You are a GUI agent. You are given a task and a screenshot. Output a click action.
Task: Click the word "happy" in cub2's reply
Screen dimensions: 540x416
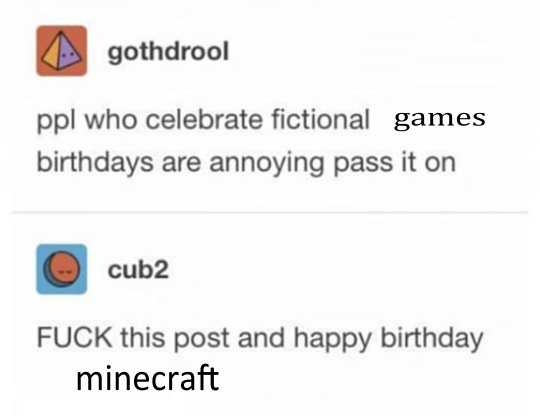click(333, 338)
